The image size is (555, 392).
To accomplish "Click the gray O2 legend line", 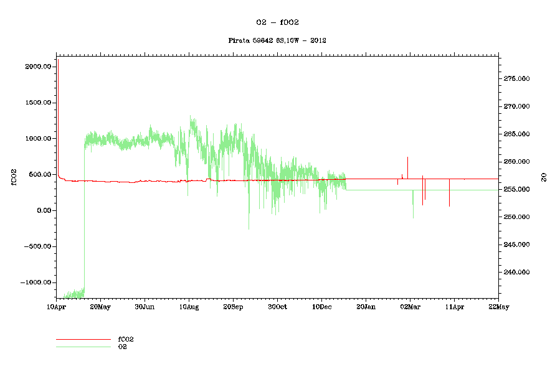I will 83,347.
